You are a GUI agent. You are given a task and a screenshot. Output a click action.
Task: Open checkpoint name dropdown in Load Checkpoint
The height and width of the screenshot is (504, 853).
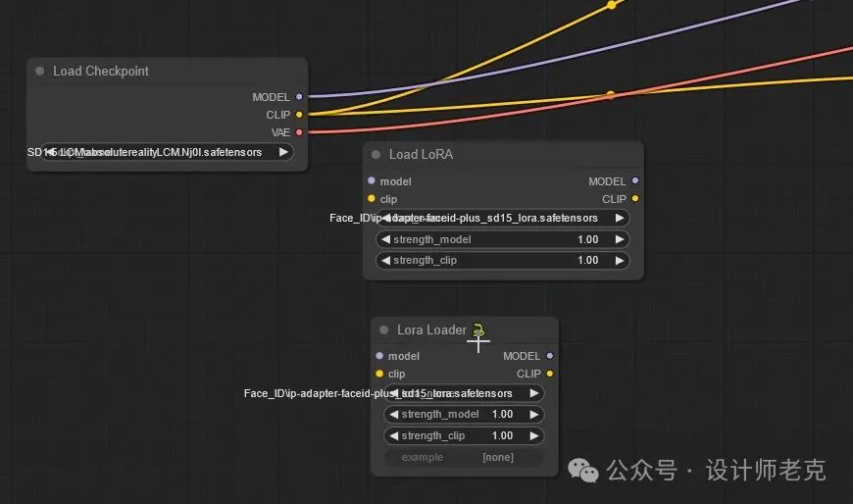(x=167, y=152)
